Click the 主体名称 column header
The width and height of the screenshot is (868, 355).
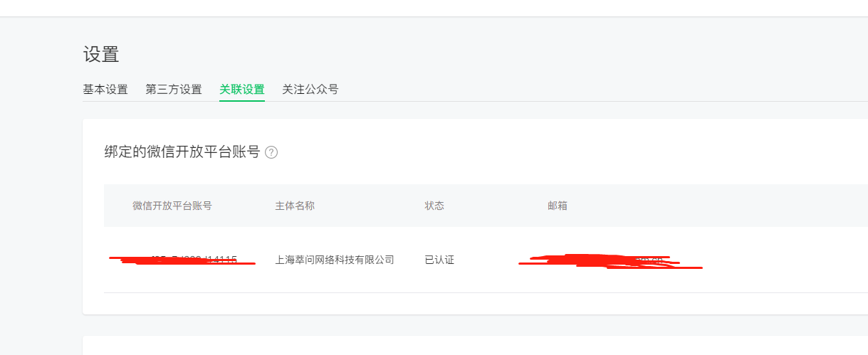point(295,206)
